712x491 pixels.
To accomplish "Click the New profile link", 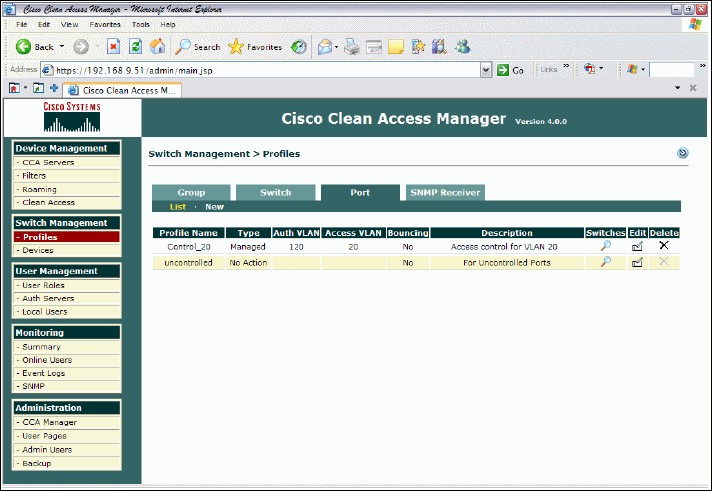I will coord(214,207).
